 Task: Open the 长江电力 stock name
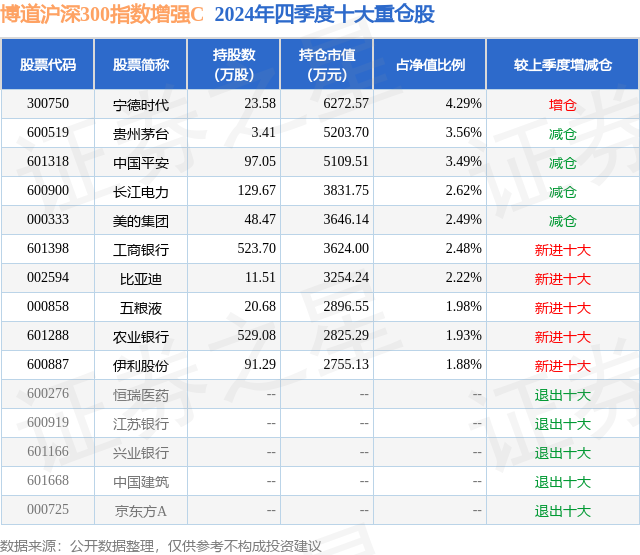click(141, 192)
